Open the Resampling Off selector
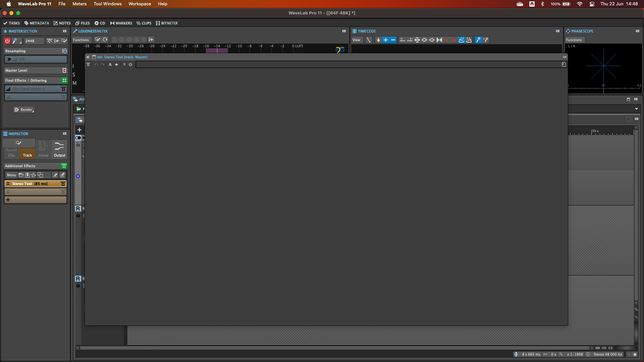Screen dimensions: 644x362 click(x=36, y=59)
